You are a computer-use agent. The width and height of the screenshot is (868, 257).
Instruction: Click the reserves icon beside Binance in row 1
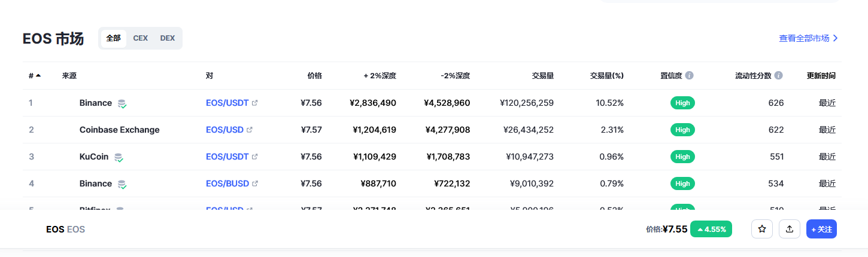122,103
